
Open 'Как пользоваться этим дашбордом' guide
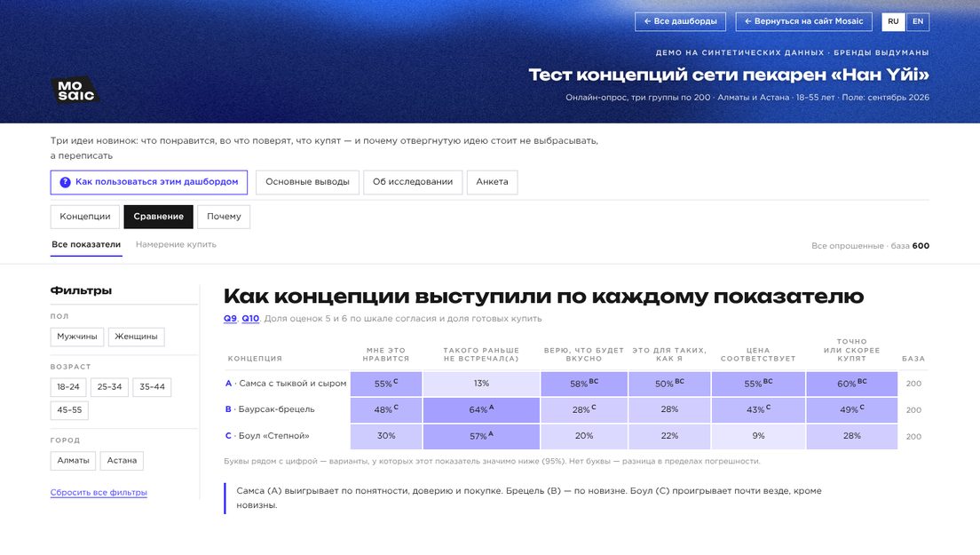click(149, 183)
